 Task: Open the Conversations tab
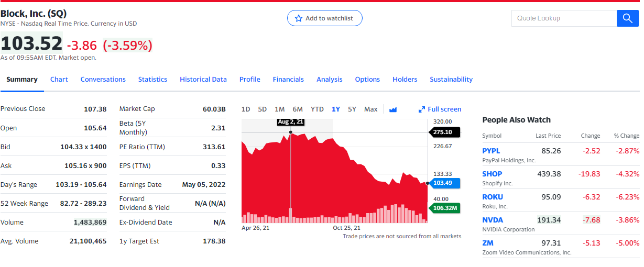(103, 80)
